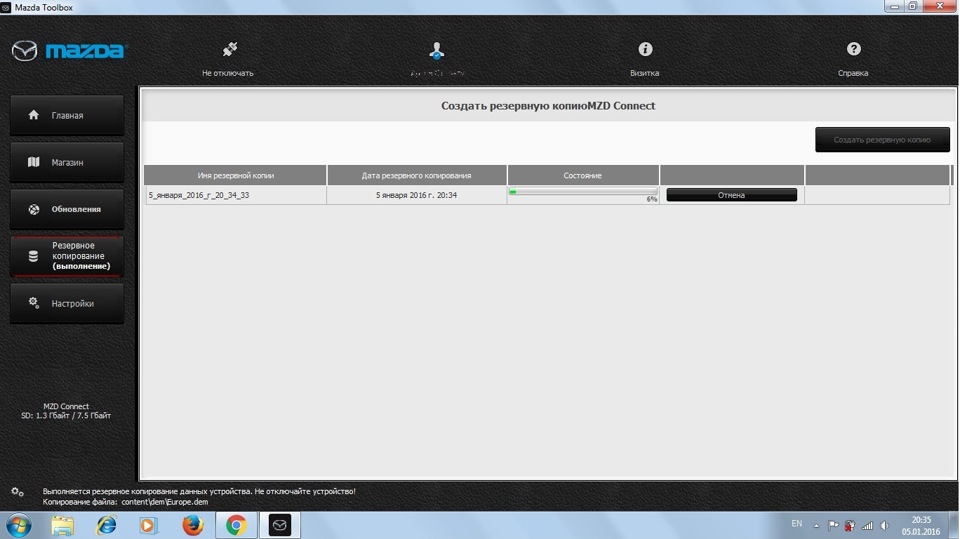Screen dimensions: 960x539
Task: Click 'Создать резервную копию' button
Action: pyautogui.click(x=882, y=140)
